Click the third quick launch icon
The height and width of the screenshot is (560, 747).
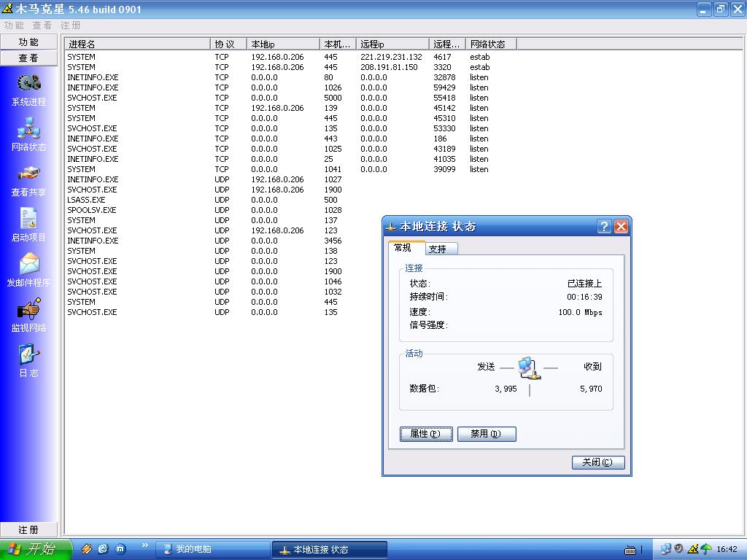120,549
